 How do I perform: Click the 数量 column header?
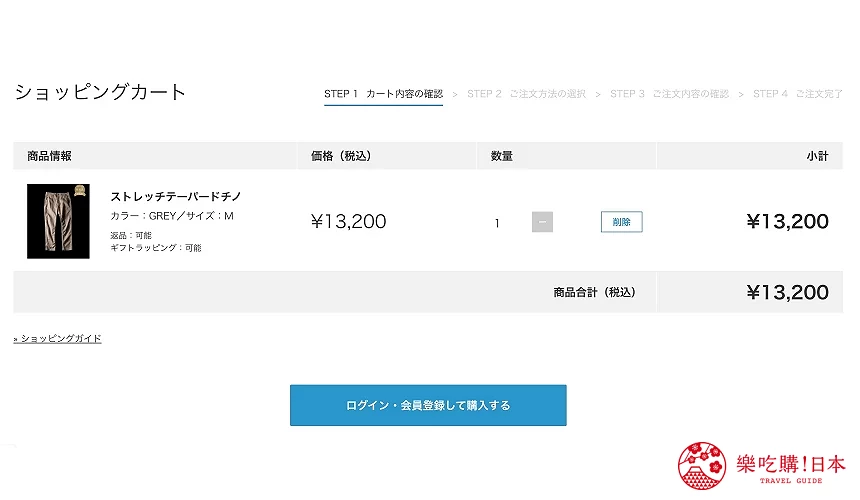click(x=502, y=156)
